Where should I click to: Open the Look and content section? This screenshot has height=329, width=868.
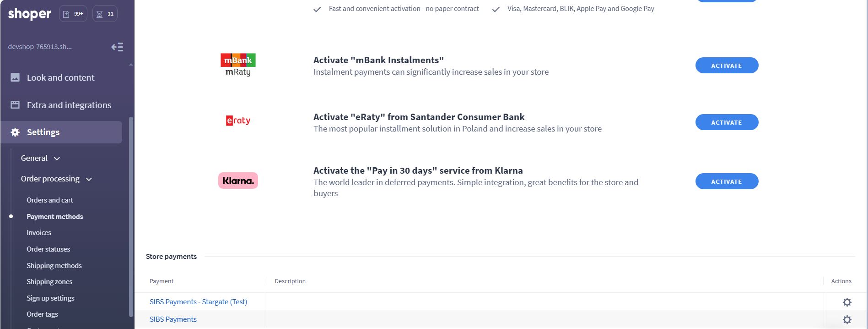[60, 77]
